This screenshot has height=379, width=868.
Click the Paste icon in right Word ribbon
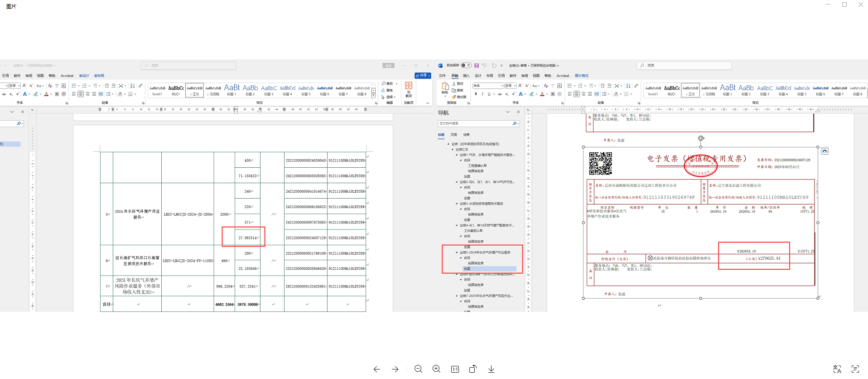coord(444,86)
